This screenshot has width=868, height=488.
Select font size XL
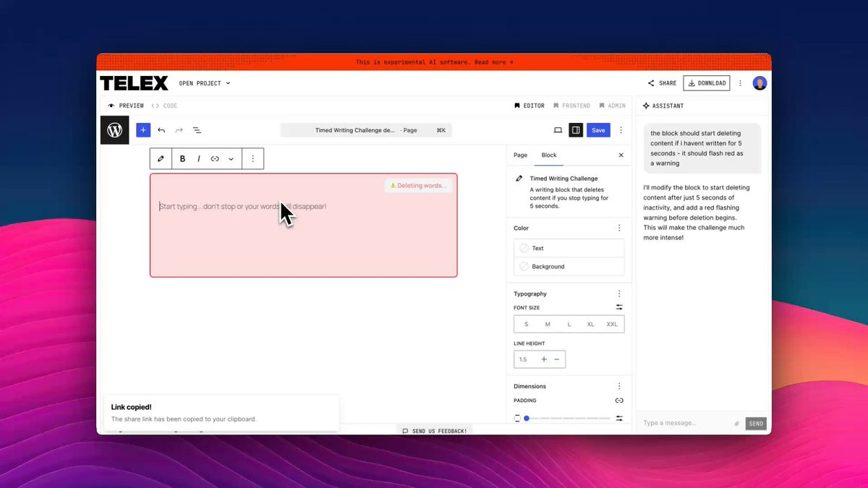coord(590,324)
